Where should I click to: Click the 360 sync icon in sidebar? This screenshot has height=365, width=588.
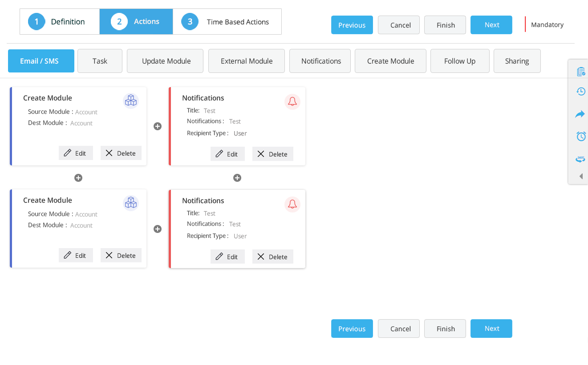580,159
